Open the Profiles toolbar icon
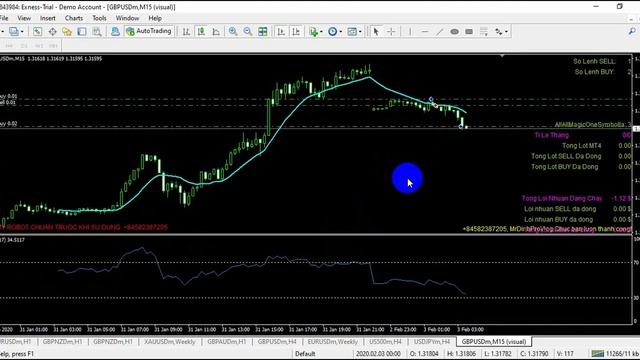The height and width of the screenshot is (360, 640). (13, 31)
